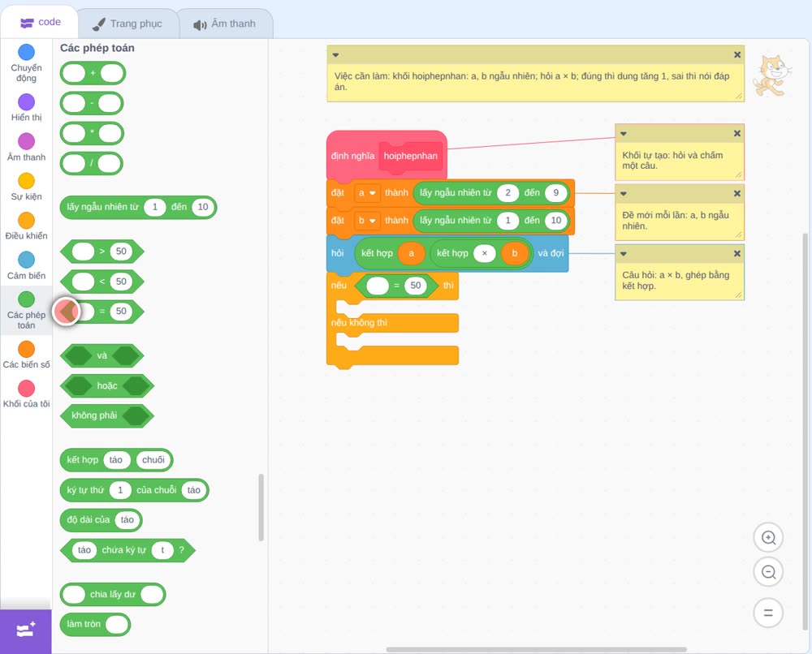
Task: Collapse the 'Câu hỏi: a × b' comment
Action: (624, 253)
